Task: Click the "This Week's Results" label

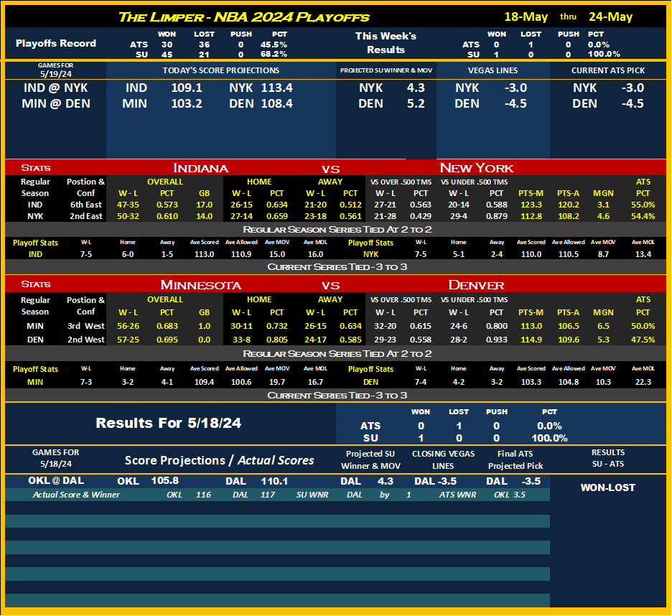Action: pos(386,43)
